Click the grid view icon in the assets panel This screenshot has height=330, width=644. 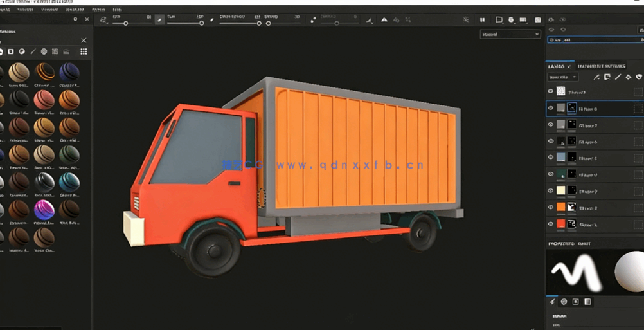coord(84,51)
